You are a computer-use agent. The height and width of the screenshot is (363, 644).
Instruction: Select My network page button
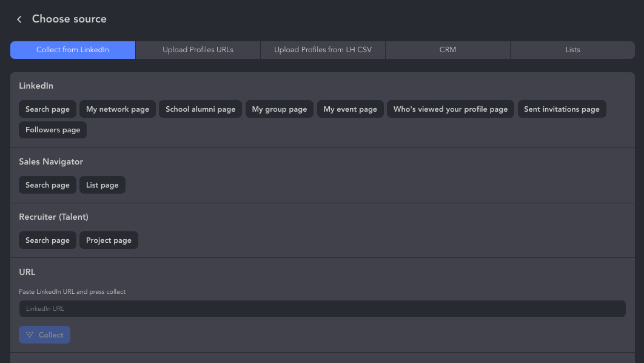(x=118, y=109)
